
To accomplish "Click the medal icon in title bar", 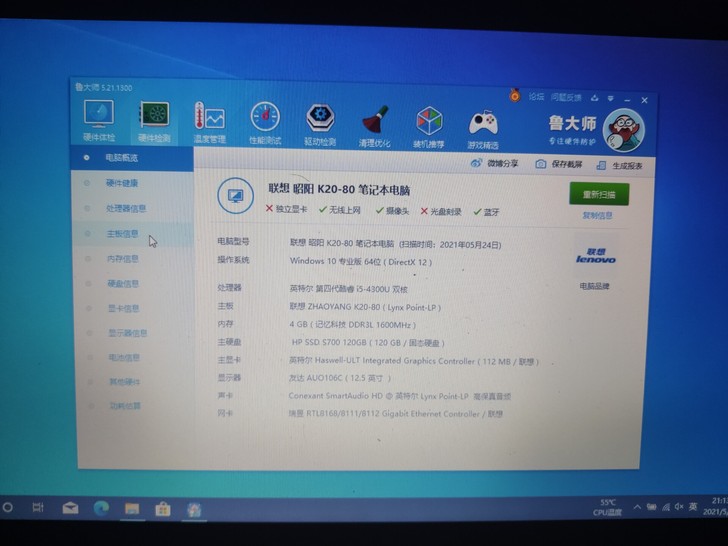I will pos(515,95).
